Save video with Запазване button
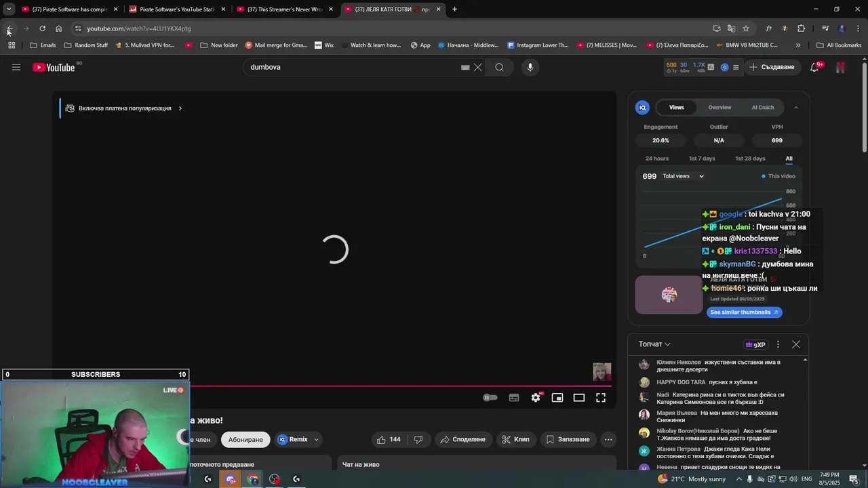Screen dimensions: 868x488 (568, 439)
